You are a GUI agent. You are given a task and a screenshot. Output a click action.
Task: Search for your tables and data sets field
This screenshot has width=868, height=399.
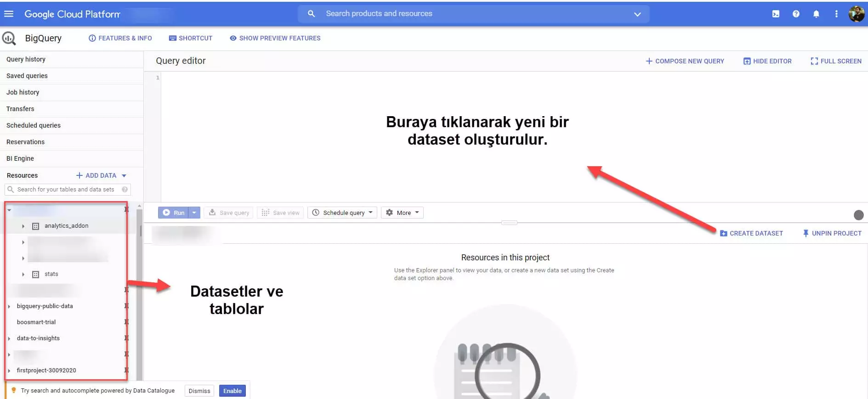click(68, 189)
